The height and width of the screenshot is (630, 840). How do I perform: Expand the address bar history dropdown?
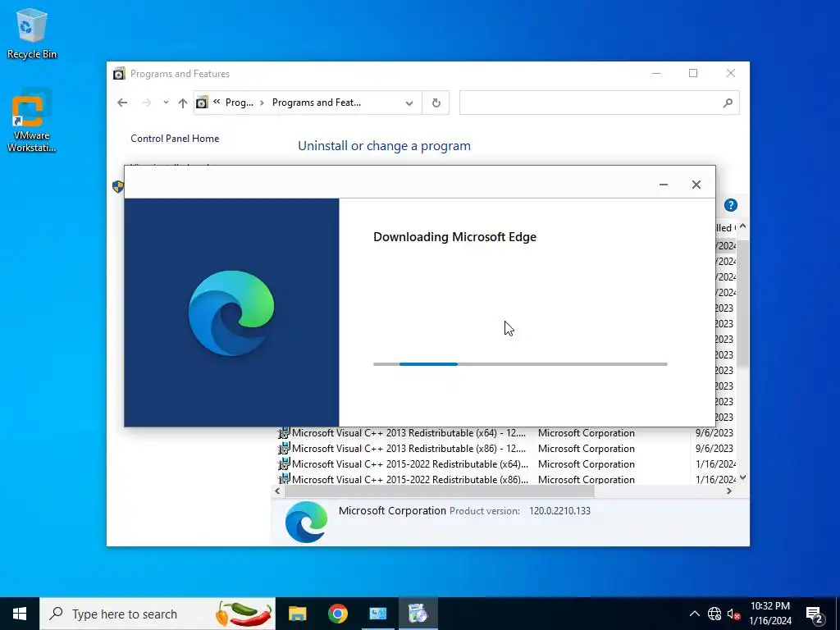(x=409, y=103)
